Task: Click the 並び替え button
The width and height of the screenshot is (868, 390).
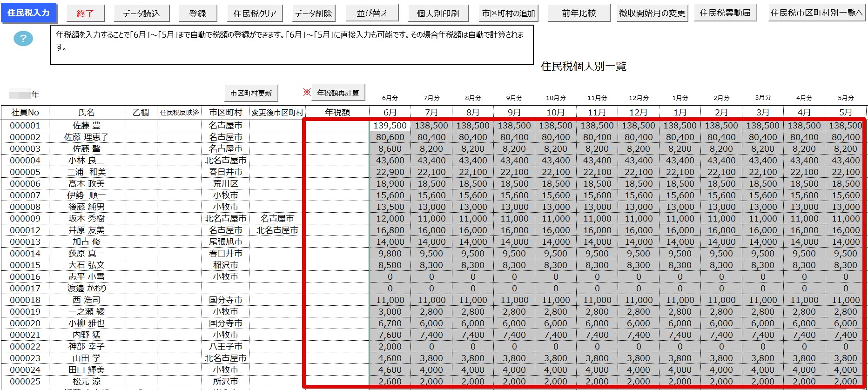Action: click(x=372, y=13)
